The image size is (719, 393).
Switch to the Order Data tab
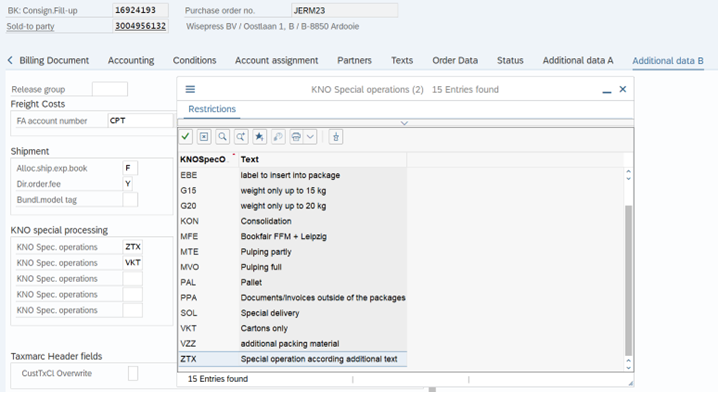tap(455, 61)
